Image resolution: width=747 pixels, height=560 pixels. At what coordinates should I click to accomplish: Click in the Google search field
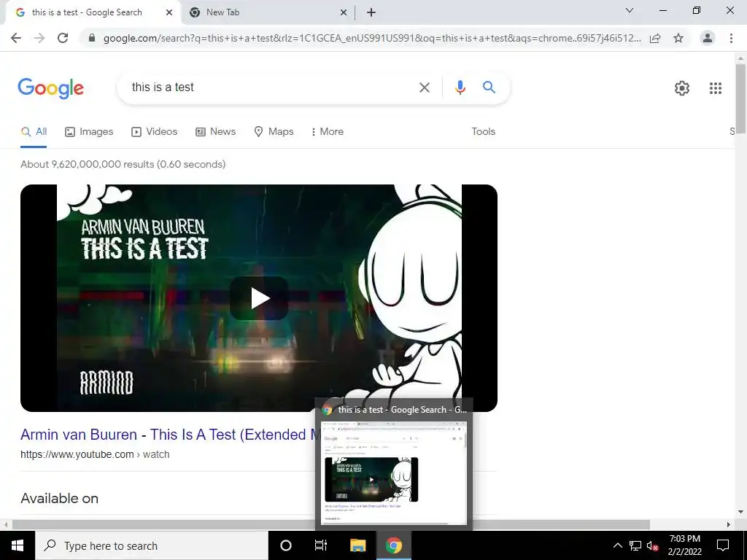click(271, 87)
